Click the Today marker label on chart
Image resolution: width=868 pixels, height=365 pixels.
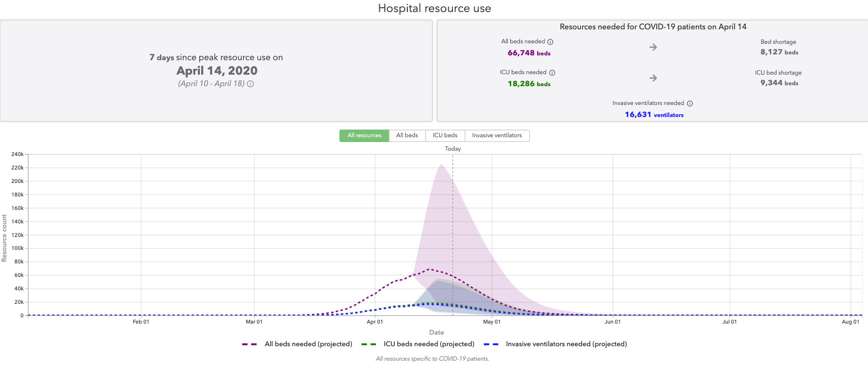pyautogui.click(x=453, y=149)
